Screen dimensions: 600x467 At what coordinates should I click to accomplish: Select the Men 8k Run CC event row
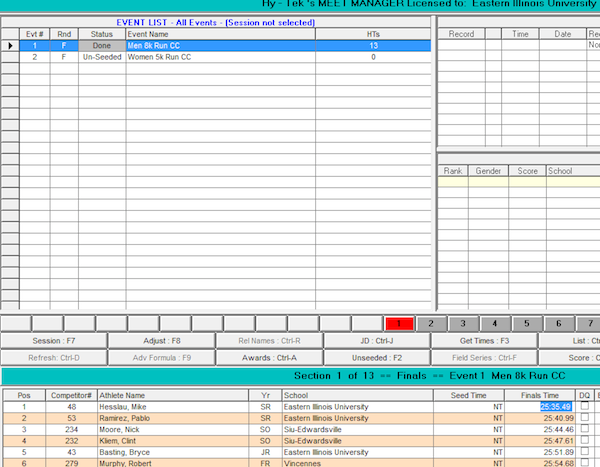point(220,46)
